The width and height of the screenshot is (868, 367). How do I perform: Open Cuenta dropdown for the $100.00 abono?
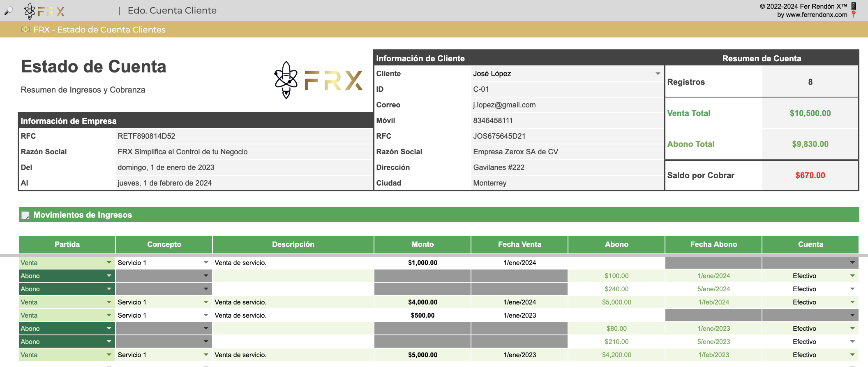852,276
